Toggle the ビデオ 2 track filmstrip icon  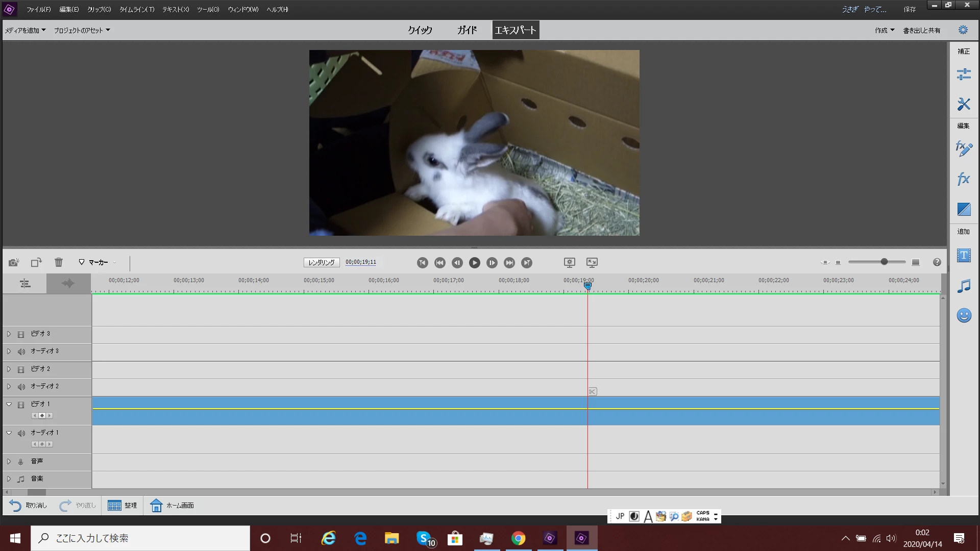click(21, 369)
